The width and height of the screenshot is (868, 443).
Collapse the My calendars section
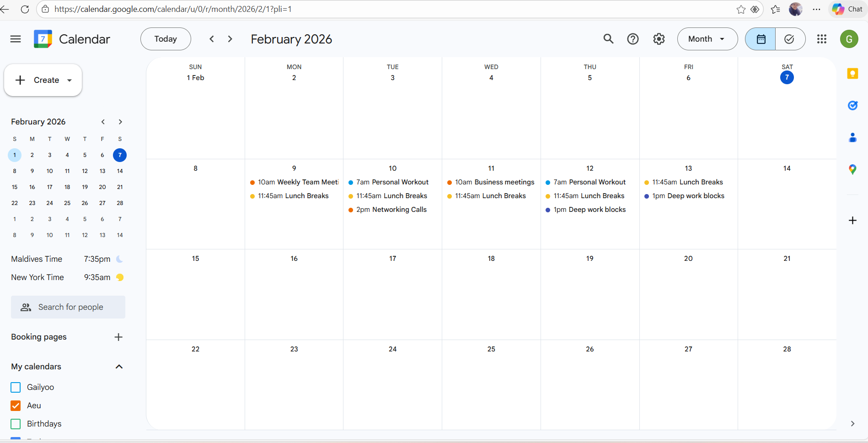click(x=119, y=367)
